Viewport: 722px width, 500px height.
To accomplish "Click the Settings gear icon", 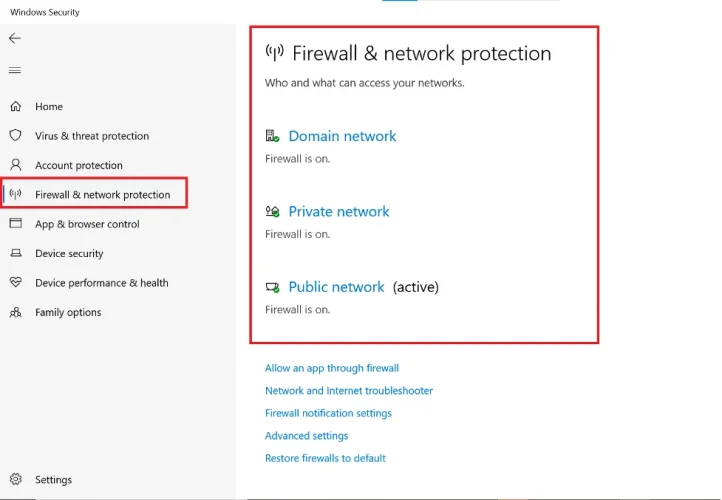I will tap(15, 479).
